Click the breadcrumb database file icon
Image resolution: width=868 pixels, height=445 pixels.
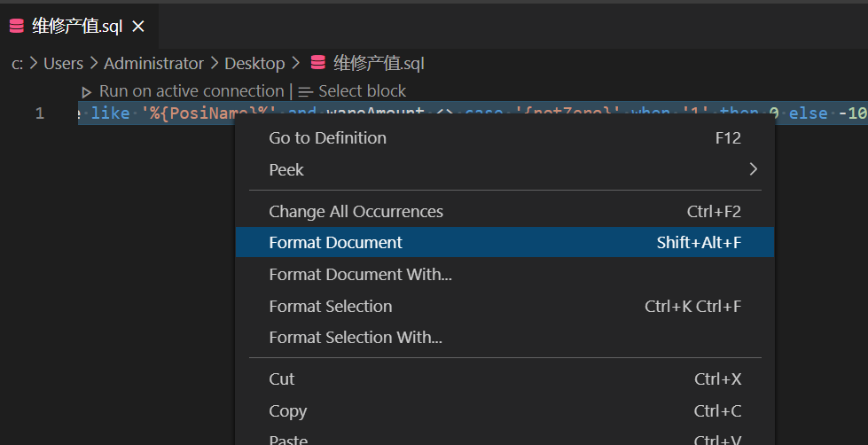pyautogui.click(x=317, y=63)
